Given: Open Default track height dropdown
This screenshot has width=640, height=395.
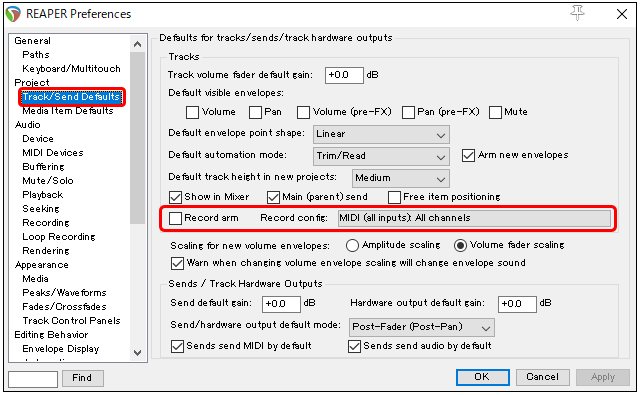Looking at the screenshot, I should click(400, 178).
